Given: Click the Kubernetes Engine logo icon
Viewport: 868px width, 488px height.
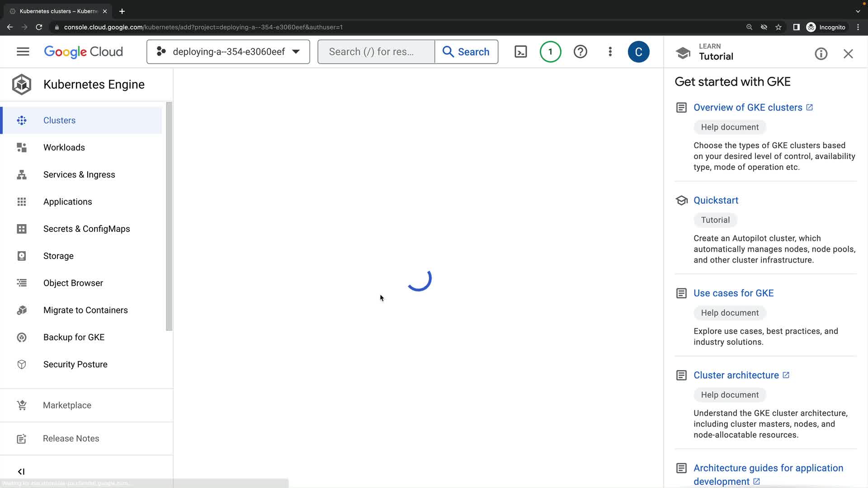Looking at the screenshot, I should click(x=21, y=84).
